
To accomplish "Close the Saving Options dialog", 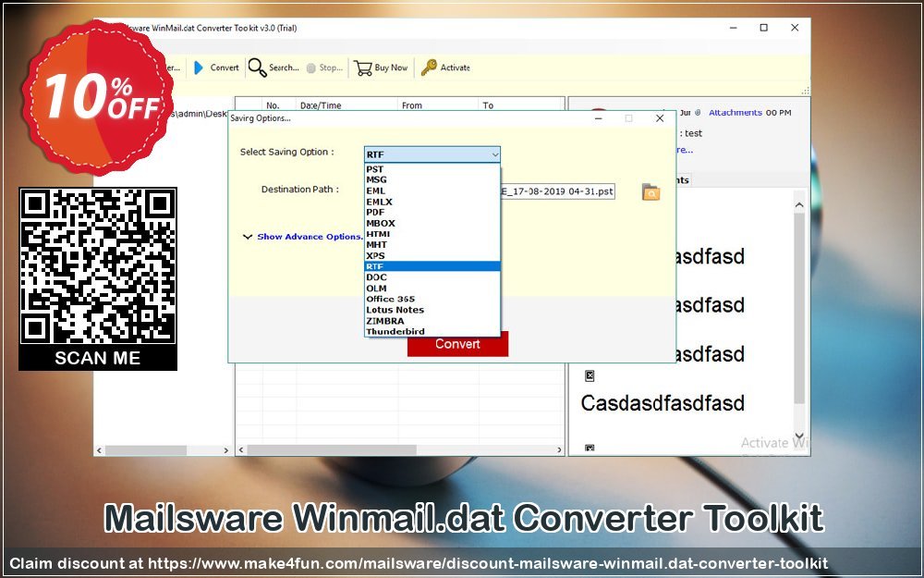I will coord(660,118).
